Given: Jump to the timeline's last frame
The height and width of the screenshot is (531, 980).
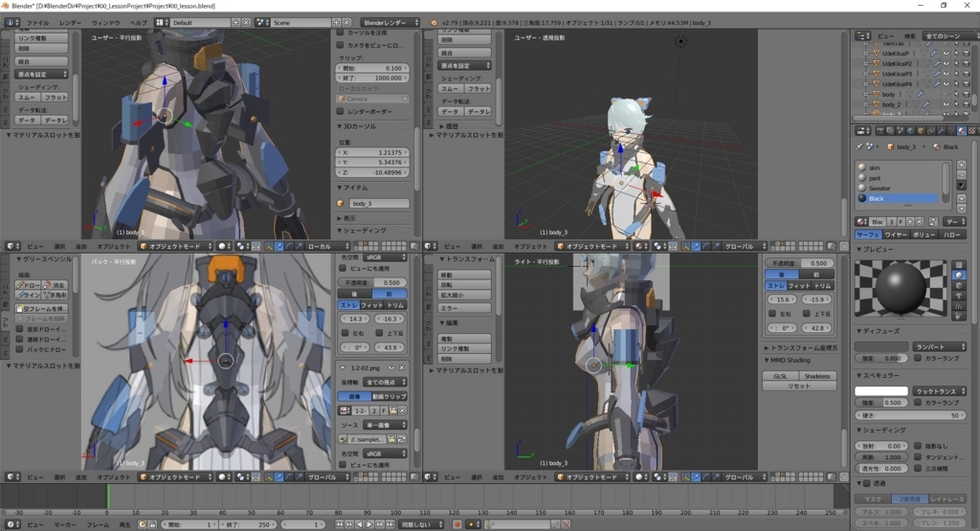Looking at the screenshot, I should pyautogui.click(x=390, y=524).
